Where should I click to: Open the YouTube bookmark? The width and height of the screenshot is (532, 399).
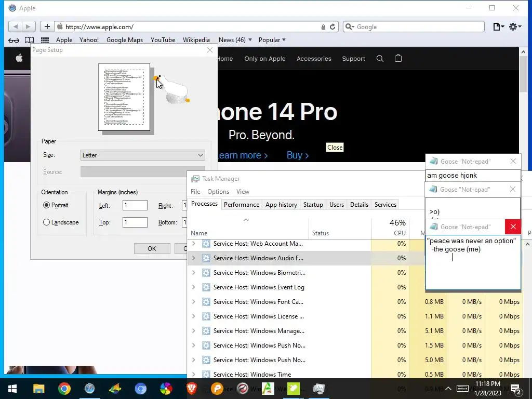[163, 40]
